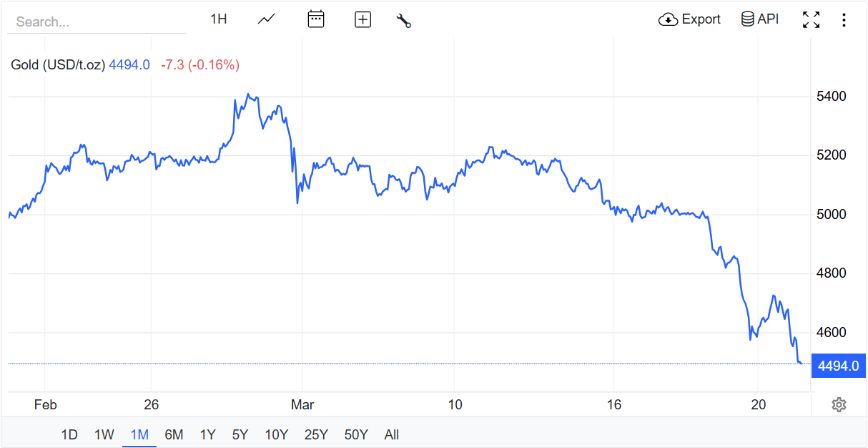Switch to the 1Y range
The image size is (868, 448).
207,434
